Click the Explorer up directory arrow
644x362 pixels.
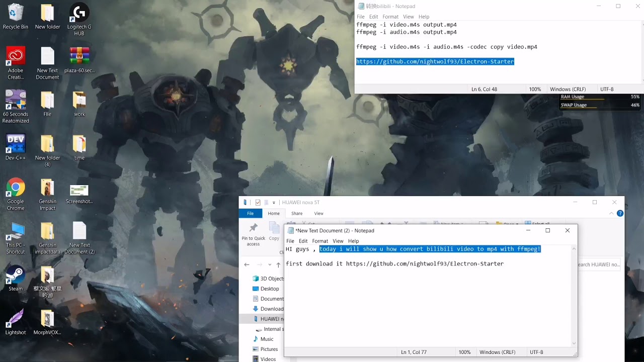coord(278,264)
